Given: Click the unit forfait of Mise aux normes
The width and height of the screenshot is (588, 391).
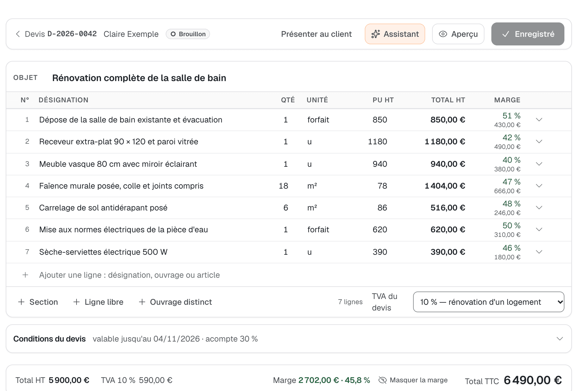Looking at the screenshot, I should pyautogui.click(x=318, y=229).
